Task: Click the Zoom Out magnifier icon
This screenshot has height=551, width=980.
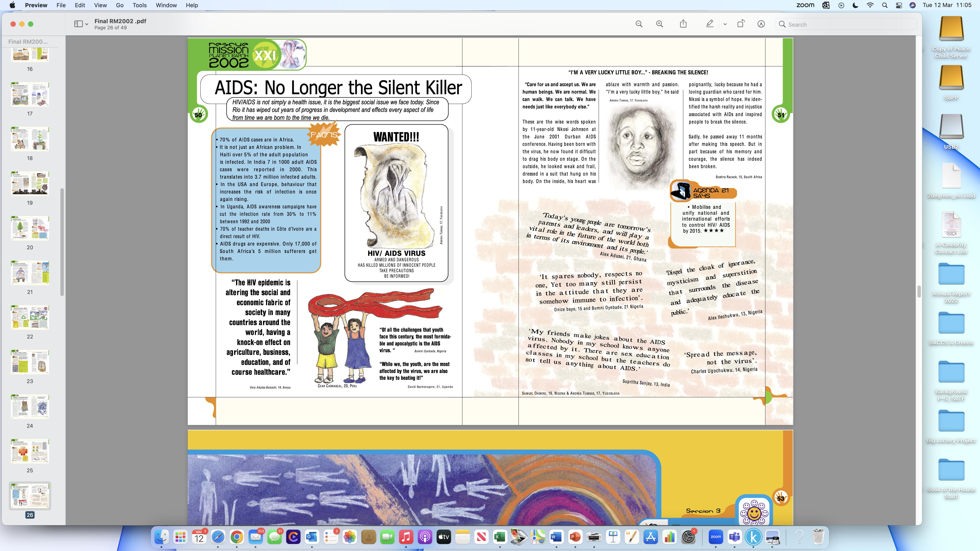Action: tap(639, 24)
